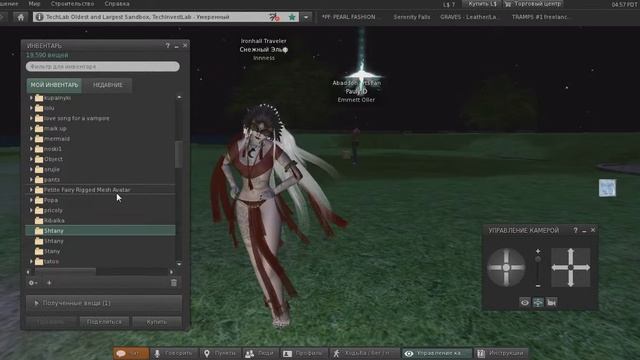Open TRAMPS #1 freelance favorite landmark
This screenshot has width=640, height=360.
click(x=539, y=17)
